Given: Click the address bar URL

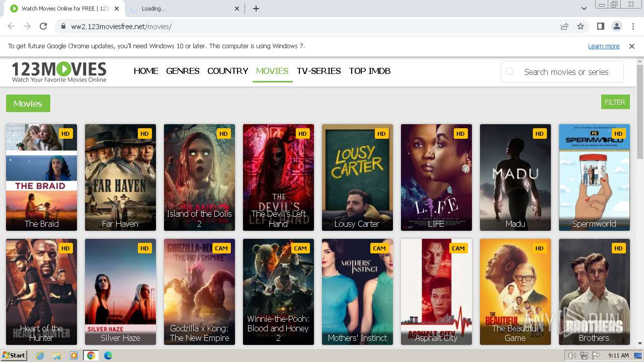Looking at the screenshot, I should 121,27.
